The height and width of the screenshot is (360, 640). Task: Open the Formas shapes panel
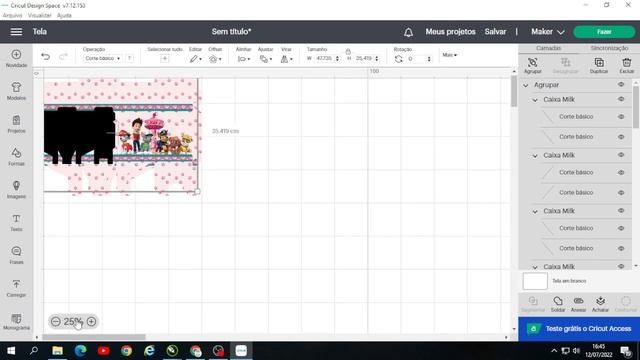(x=16, y=157)
